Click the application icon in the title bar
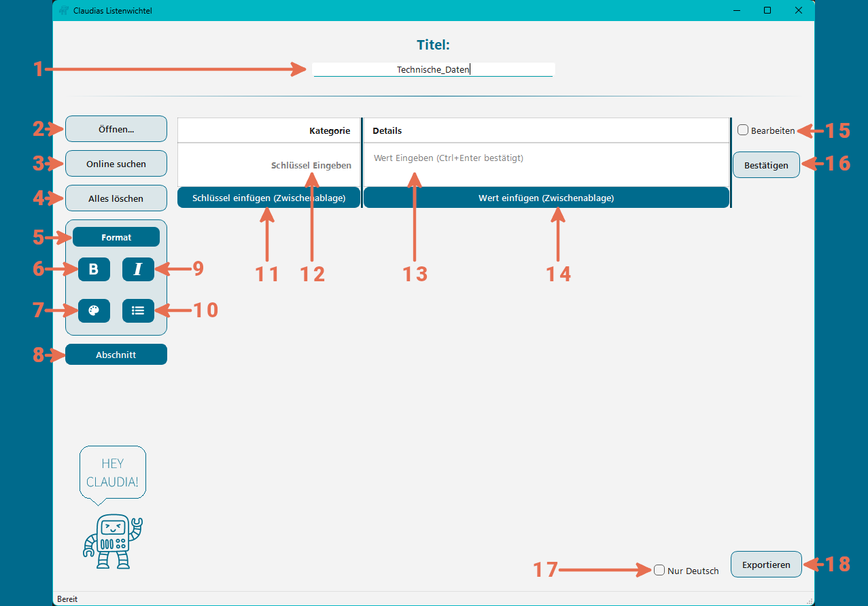The image size is (868, 606). [63, 10]
